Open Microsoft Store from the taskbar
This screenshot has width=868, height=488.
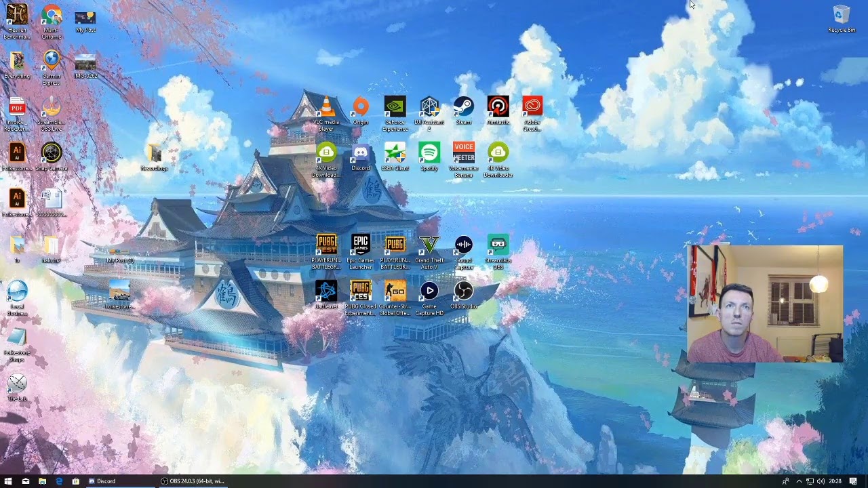[75, 481]
